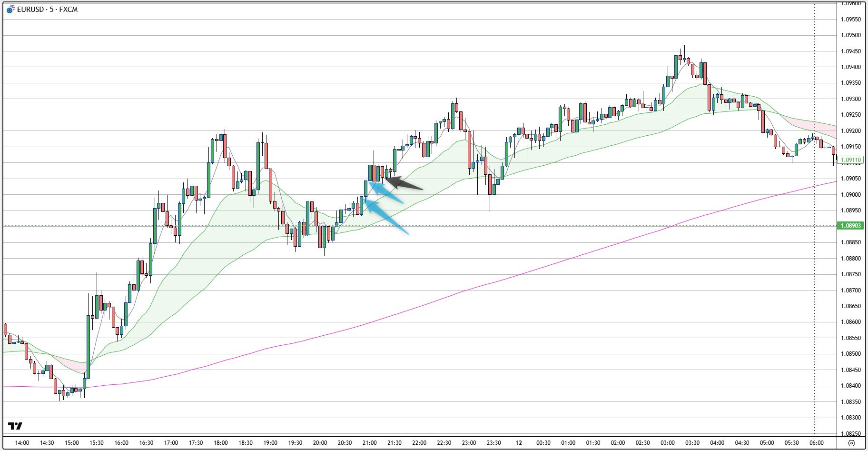Click the 22:30 time axis label

tap(444, 443)
